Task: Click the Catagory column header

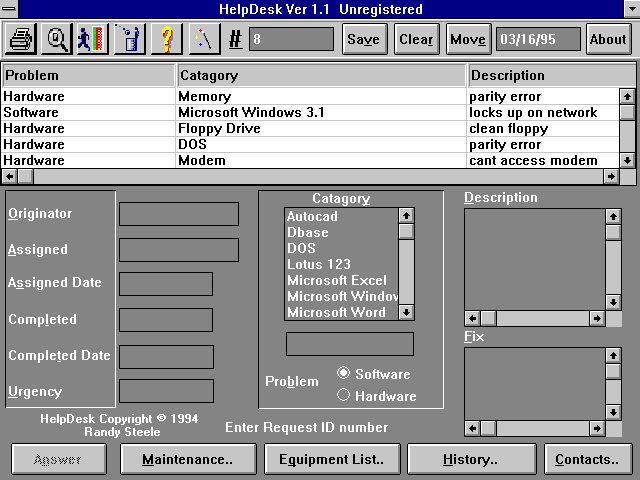Action: coord(321,75)
